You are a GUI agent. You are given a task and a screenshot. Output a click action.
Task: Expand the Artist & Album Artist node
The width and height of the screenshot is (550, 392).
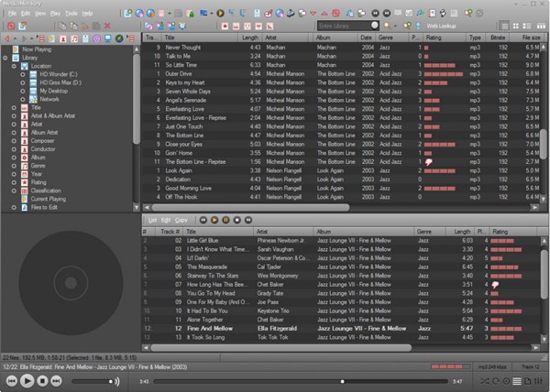pyautogui.click(x=14, y=116)
